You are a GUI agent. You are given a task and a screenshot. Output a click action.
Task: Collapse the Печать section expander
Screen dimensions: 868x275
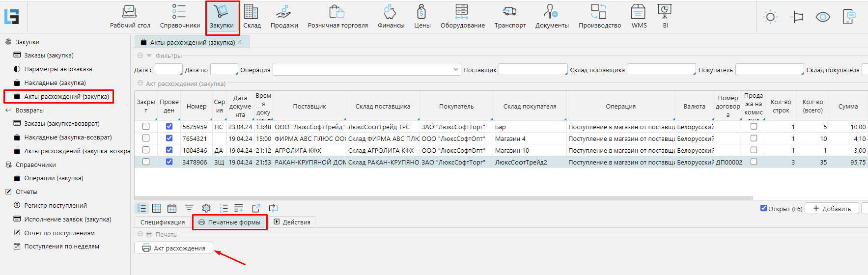140,235
